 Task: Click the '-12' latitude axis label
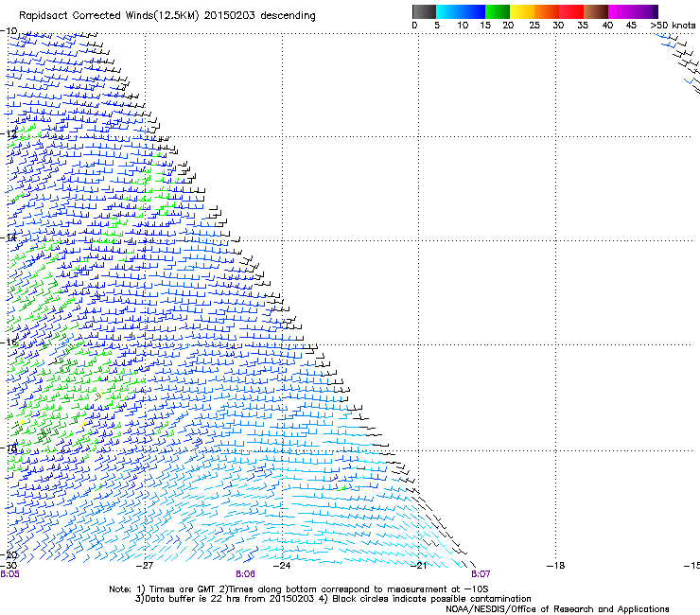9,134
